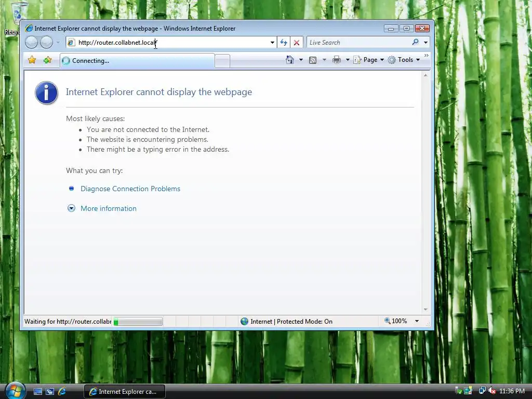Click the Refresh page icon
This screenshot has height=399, width=532.
coord(284,43)
